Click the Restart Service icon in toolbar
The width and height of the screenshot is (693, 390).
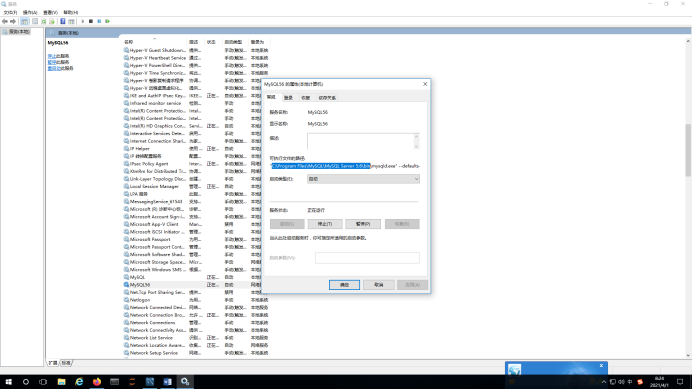107,21
